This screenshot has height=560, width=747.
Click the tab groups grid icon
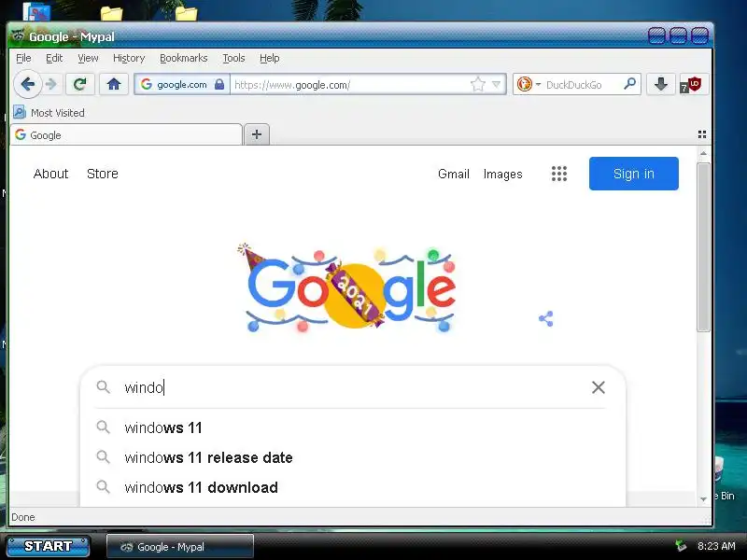(702, 134)
